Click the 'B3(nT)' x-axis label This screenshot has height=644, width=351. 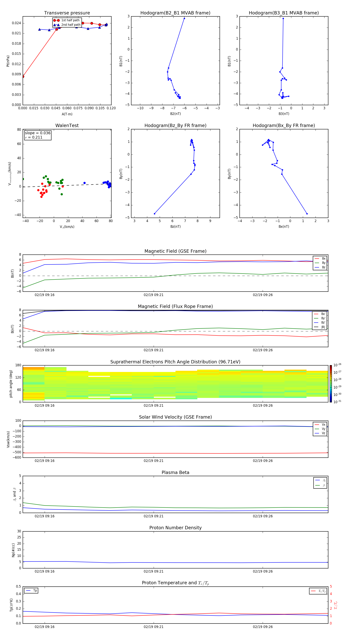284,114
